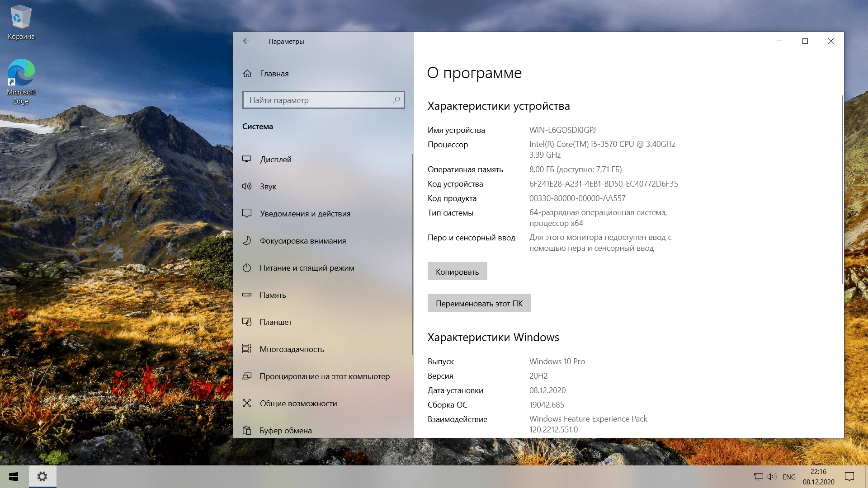The image size is (868, 488).
Task: Go to Главная settings home
Action: 323,74
